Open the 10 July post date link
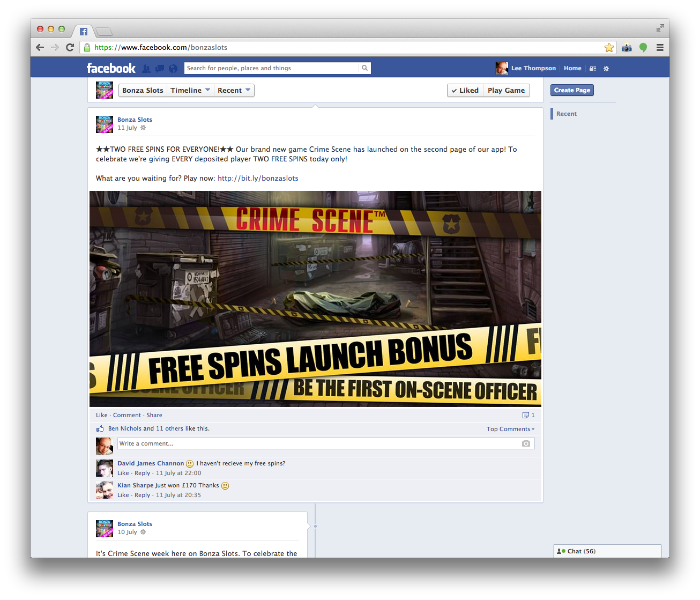The height and width of the screenshot is (600, 700). [127, 532]
